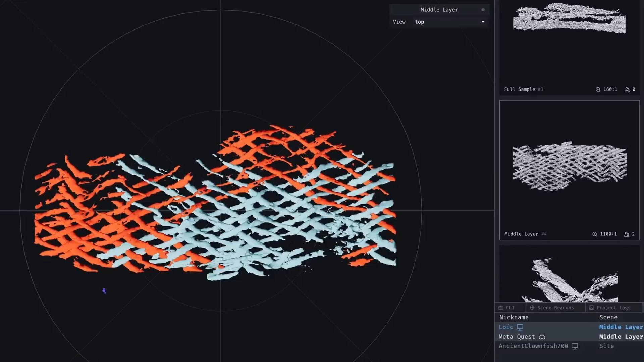Viewport: 644px width, 362px height.
Task: Click users icon on Middle Layer #4 card
Action: [626, 234]
